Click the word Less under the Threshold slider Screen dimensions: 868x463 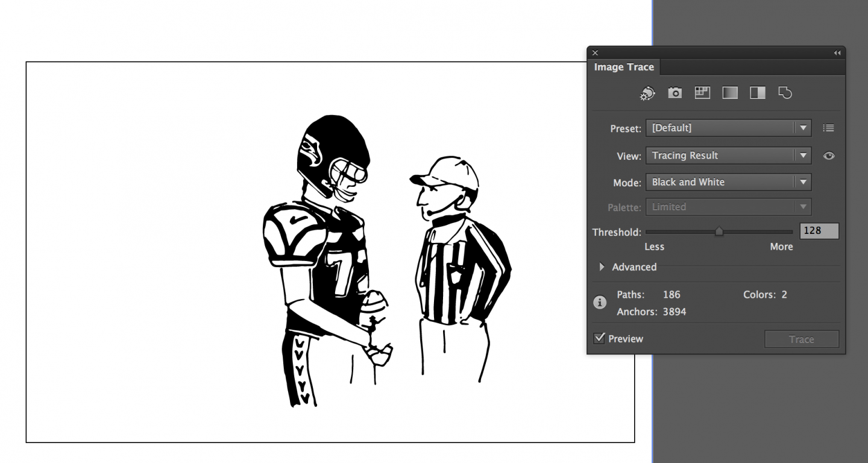(654, 247)
